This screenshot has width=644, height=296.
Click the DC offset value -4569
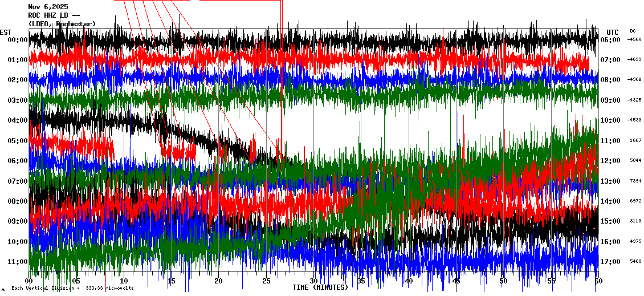(635, 40)
